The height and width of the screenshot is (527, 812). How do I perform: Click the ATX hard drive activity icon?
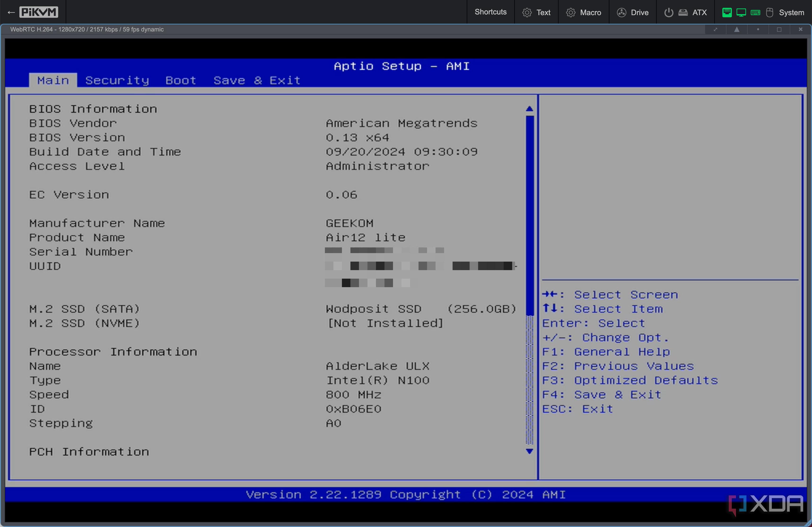click(x=683, y=12)
